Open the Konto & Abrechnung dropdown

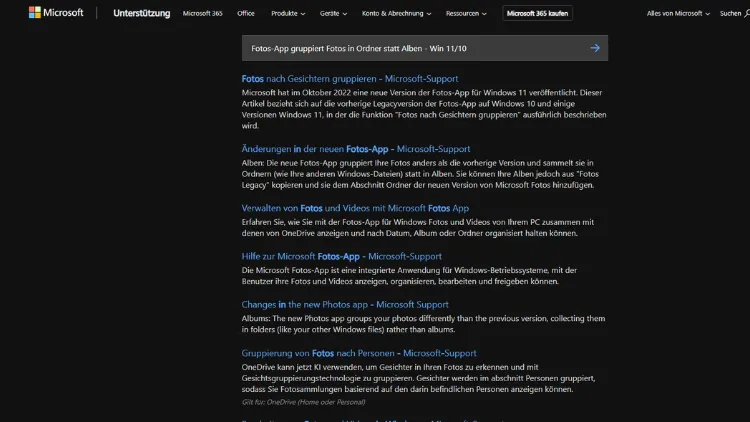click(x=397, y=14)
